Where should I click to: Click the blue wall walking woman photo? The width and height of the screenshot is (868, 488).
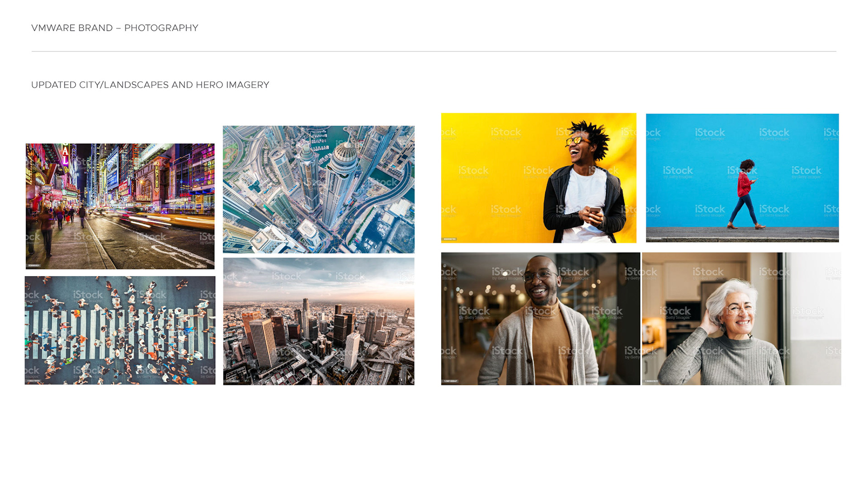point(742,178)
